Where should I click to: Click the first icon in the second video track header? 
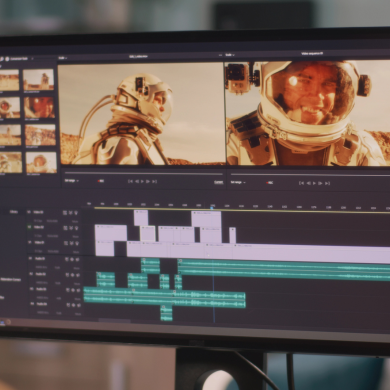[65, 228]
